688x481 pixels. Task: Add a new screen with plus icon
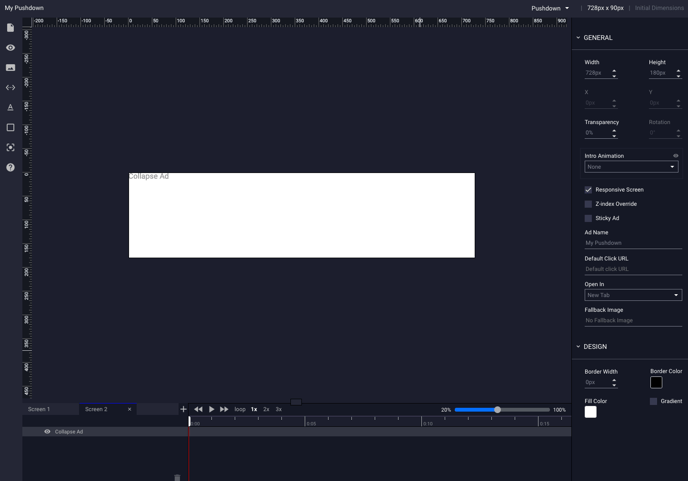click(183, 409)
